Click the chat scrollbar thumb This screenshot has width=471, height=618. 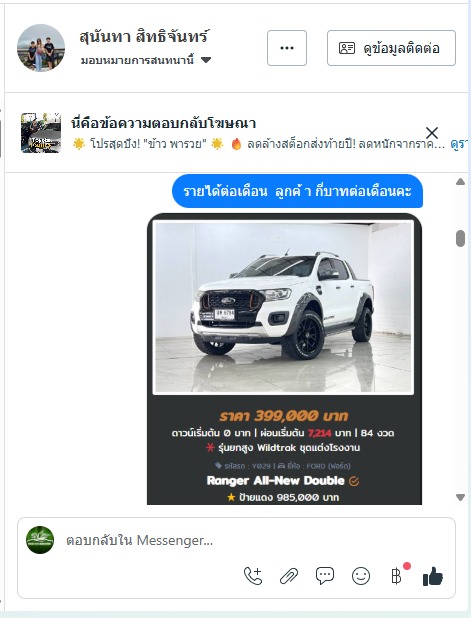[x=460, y=238]
